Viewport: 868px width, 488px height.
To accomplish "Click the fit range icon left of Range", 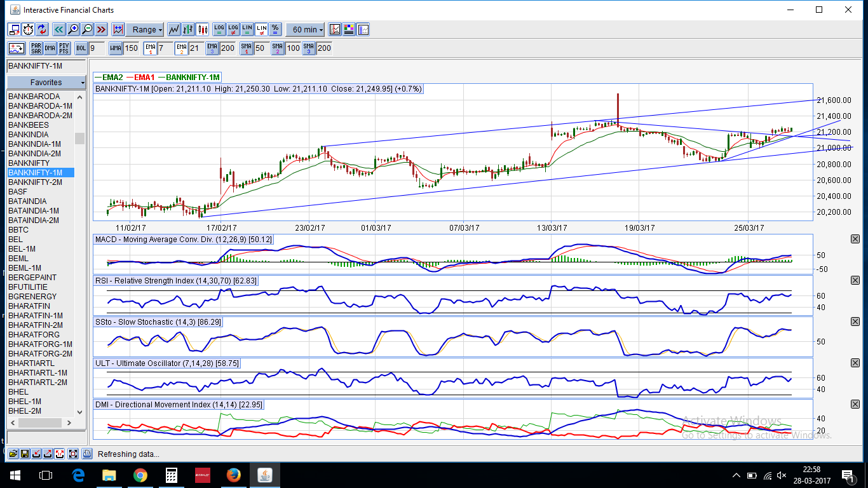I will [x=118, y=29].
